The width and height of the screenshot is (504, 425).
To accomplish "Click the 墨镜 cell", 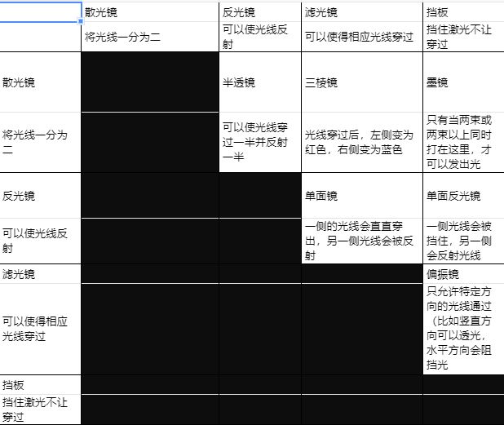I will pos(463,82).
